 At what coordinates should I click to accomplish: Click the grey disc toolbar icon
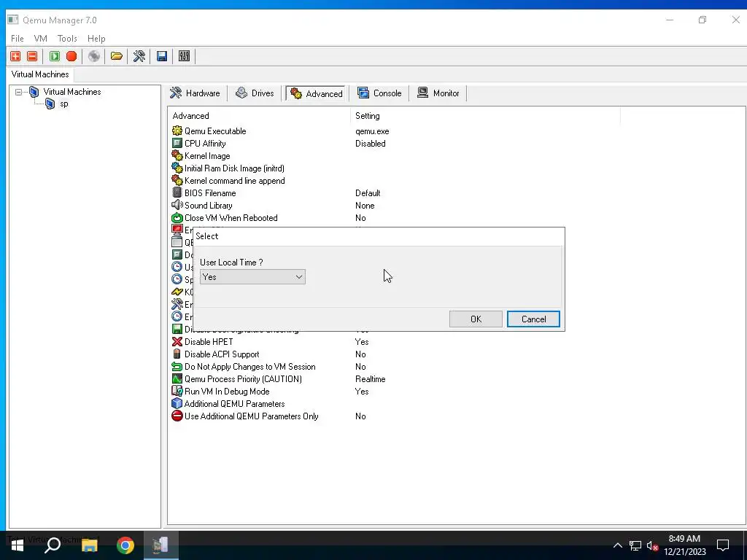pyautogui.click(x=94, y=56)
